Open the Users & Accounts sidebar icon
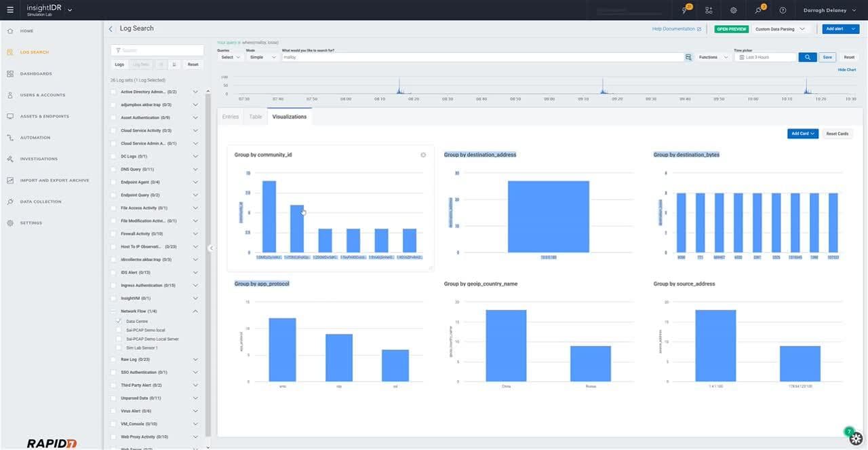 [x=10, y=95]
